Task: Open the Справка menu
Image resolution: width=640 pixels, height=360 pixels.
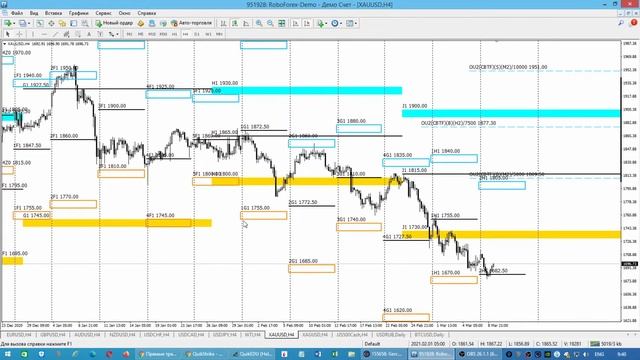Action: tap(147, 13)
